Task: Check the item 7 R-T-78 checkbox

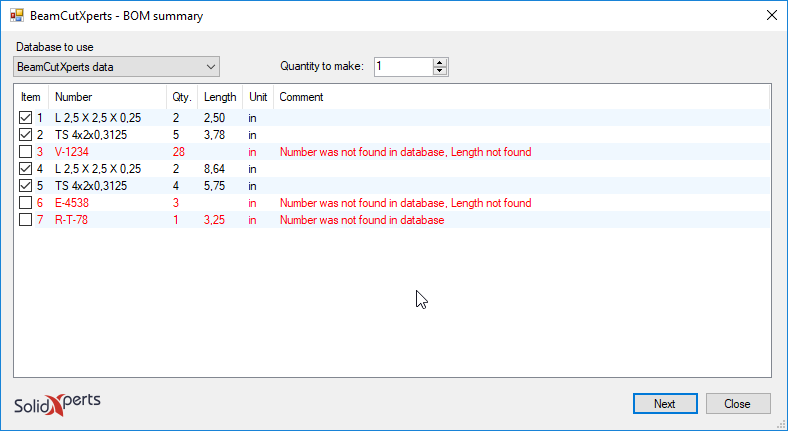Action: [25, 220]
